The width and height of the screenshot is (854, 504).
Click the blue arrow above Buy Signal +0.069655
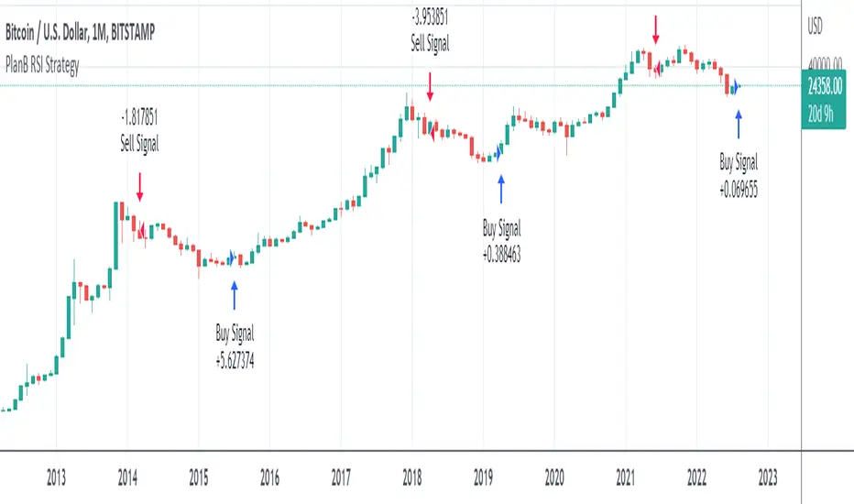(x=739, y=123)
